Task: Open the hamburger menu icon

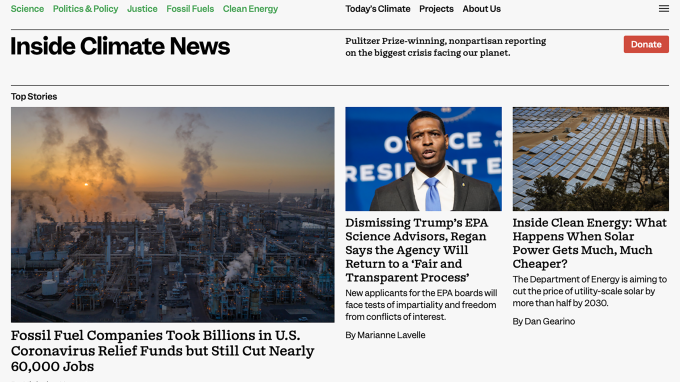Action: coord(664,9)
